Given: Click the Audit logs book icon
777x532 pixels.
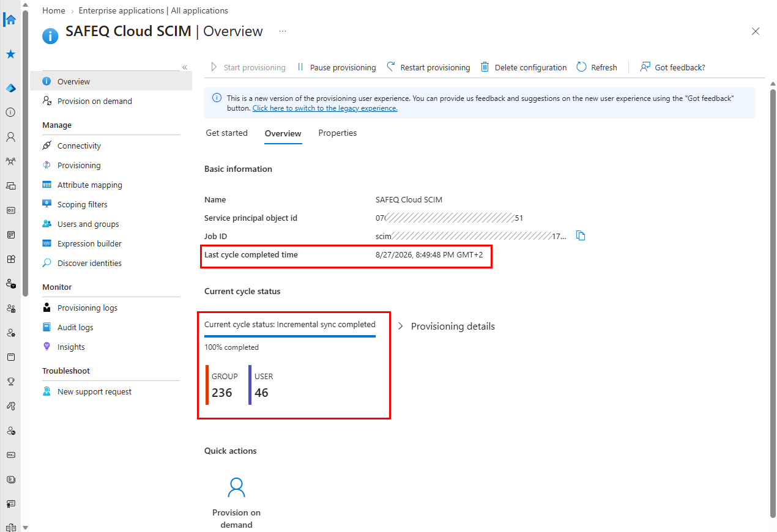Looking at the screenshot, I should (46, 327).
